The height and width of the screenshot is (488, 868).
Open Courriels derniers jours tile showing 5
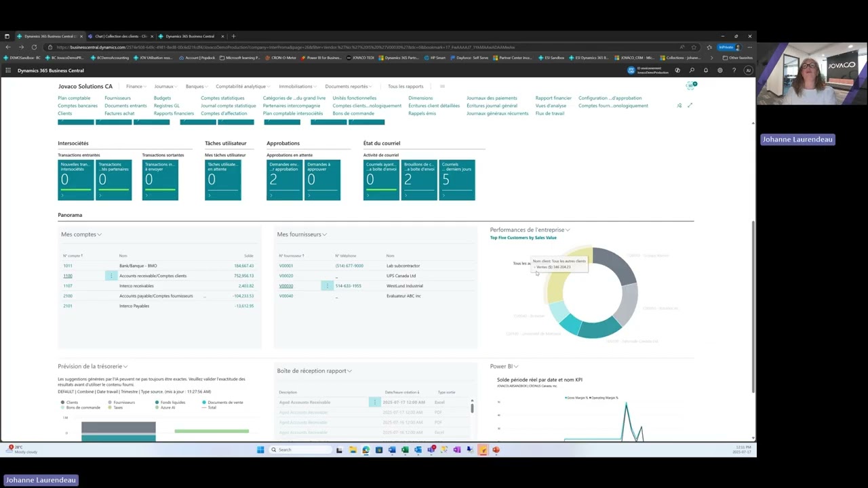click(457, 180)
